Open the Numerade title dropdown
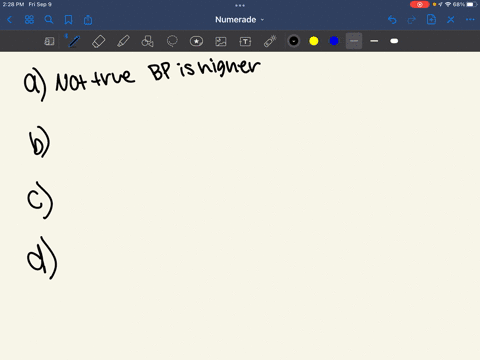Image resolution: width=480 pixels, height=360 pixels. [x=239, y=20]
